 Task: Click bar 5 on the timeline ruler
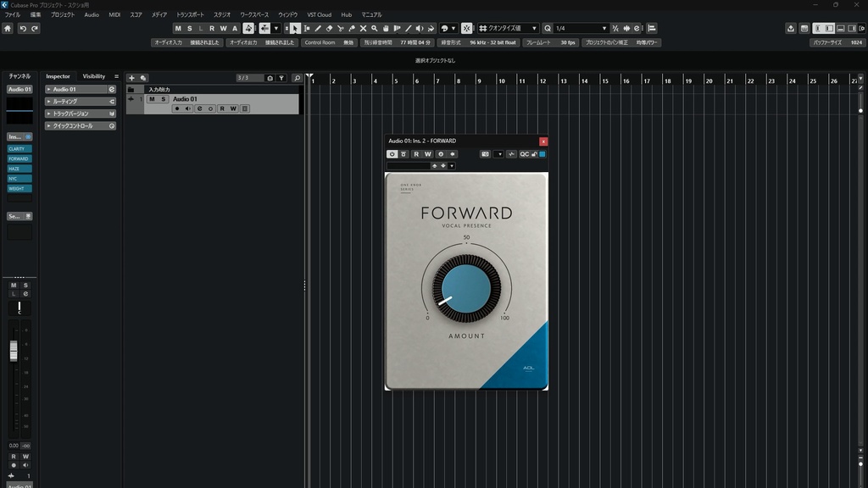396,80
